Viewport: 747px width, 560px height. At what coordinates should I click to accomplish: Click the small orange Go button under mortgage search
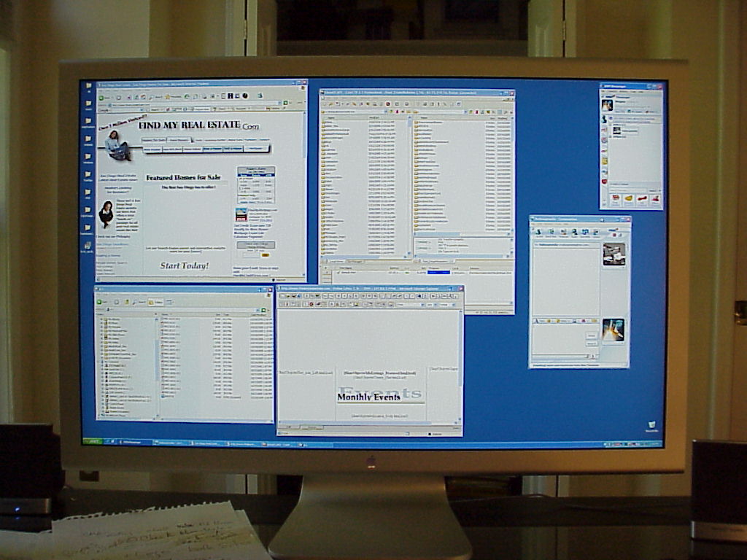point(266,255)
